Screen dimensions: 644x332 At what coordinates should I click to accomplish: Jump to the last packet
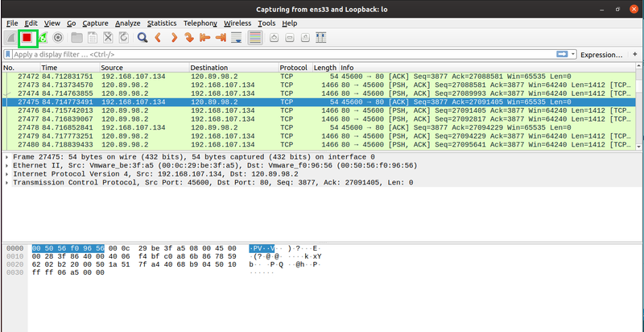tap(221, 37)
